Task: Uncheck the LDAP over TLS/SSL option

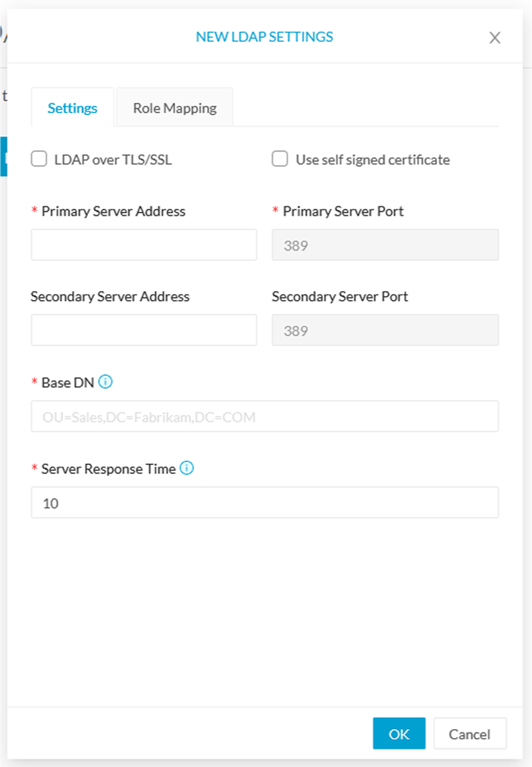Action: (39, 159)
